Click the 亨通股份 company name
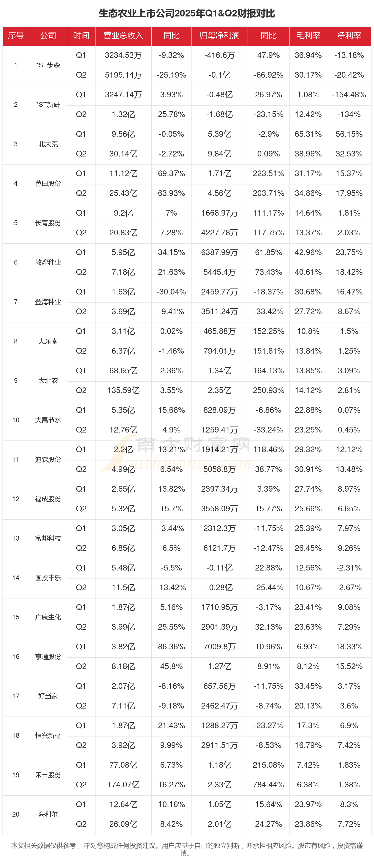The height and width of the screenshot is (868, 374). pyautogui.click(x=48, y=657)
